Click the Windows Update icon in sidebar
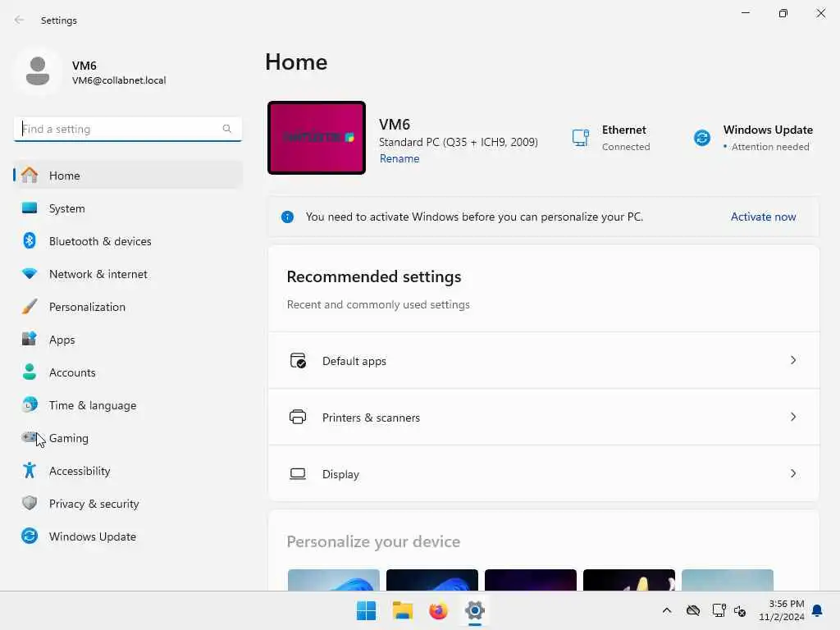The height and width of the screenshot is (630, 840). click(x=30, y=536)
